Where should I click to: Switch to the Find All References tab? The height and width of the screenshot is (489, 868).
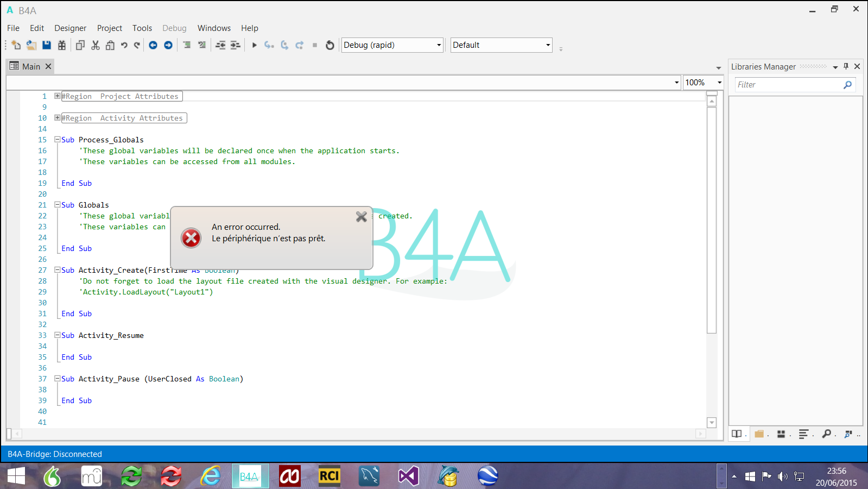(848, 434)
